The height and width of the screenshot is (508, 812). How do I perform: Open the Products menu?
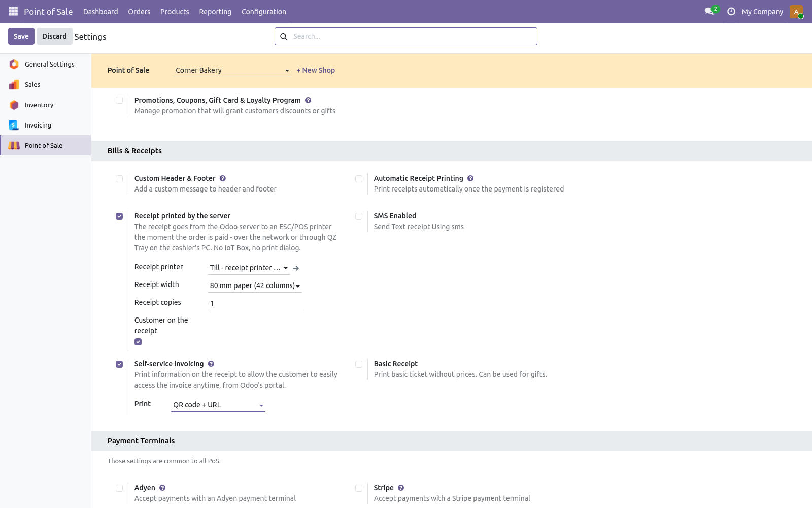click(x=175, y=11)
